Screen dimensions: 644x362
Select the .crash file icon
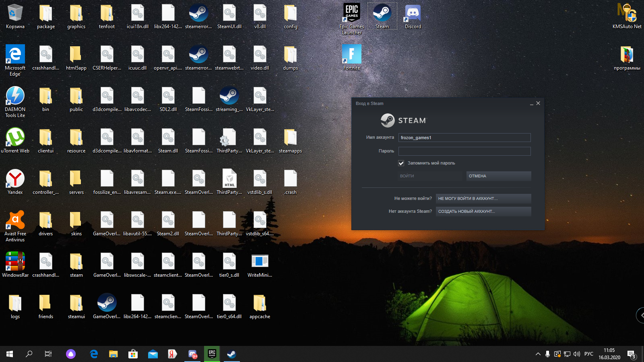290,182
